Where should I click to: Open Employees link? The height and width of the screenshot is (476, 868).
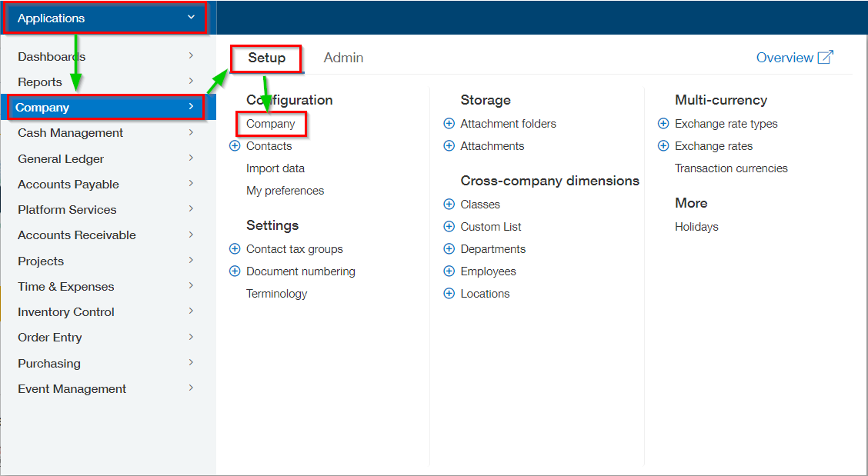[x=488, y=271]
